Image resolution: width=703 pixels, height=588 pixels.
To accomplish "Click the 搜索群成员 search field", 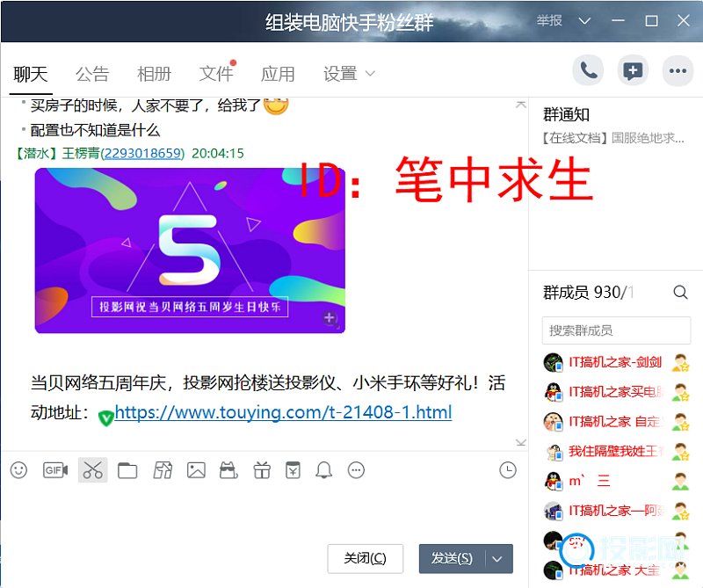I will pyautogui.click(x=616, y=330).
